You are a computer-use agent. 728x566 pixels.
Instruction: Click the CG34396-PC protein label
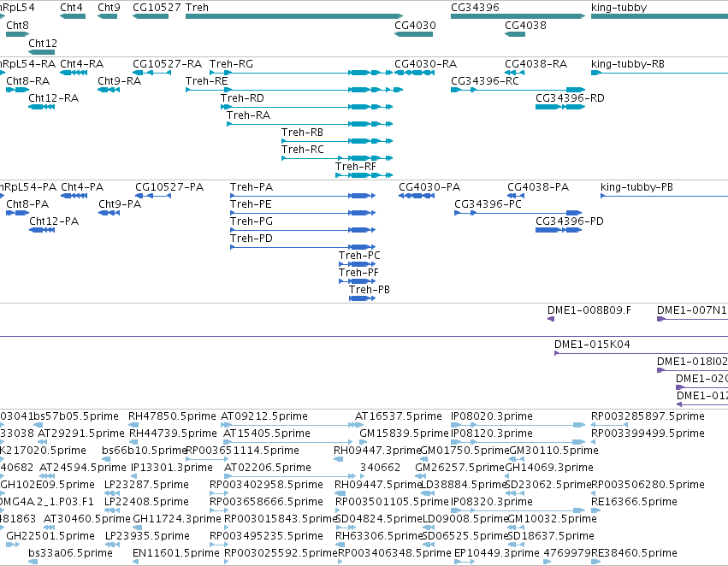click(x=488, y=204)
